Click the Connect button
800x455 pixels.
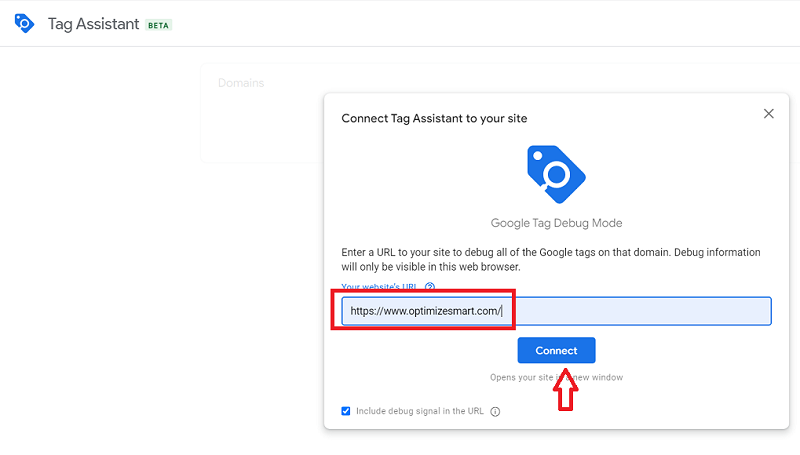(x=556, y=350)
